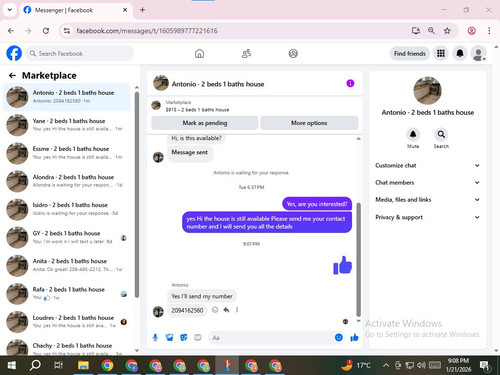Click the Find friends button
The width and height of the screenshot is (500, 375).
point(410,53)
